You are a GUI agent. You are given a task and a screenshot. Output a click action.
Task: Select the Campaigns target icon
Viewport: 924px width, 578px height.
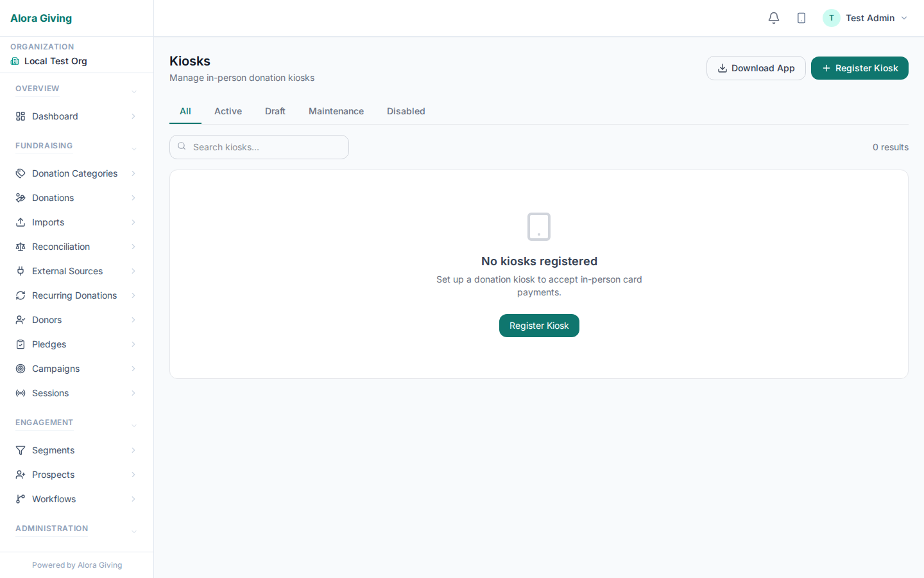[x=20, y=368]
